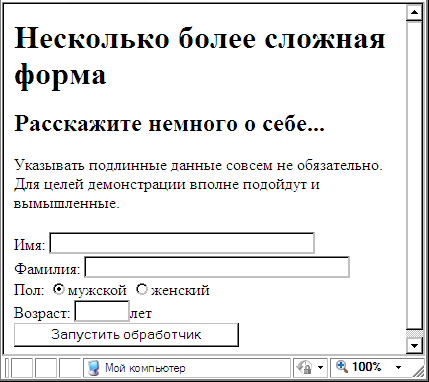
Task: Click the лет text after age field
Action: pyautogui.click(x=141, y=314)
